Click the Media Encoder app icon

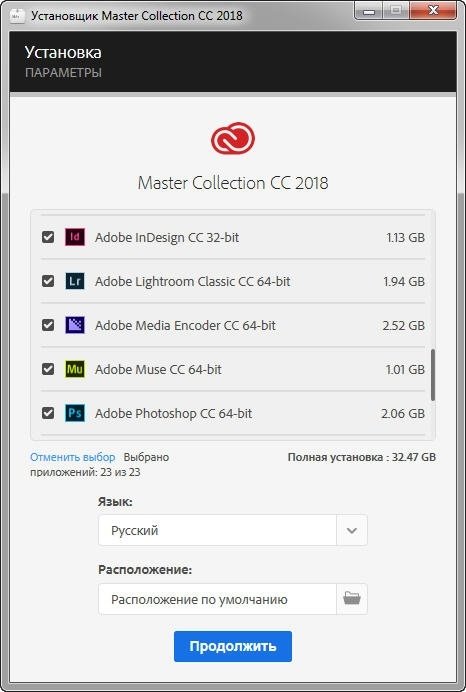click(x=75, y=325)
